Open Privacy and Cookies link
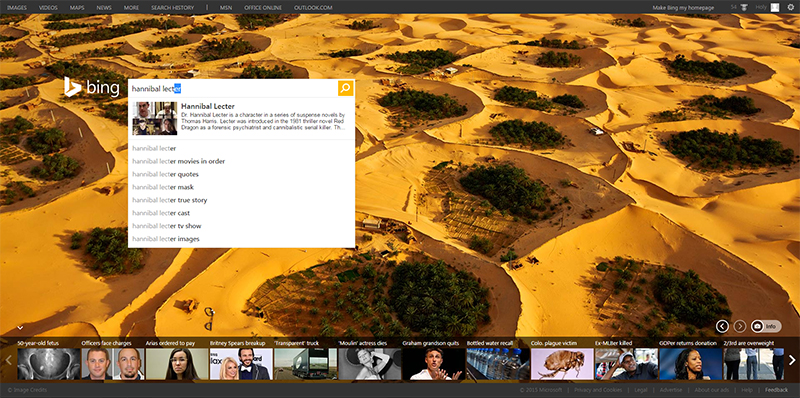 click(598, 390)
